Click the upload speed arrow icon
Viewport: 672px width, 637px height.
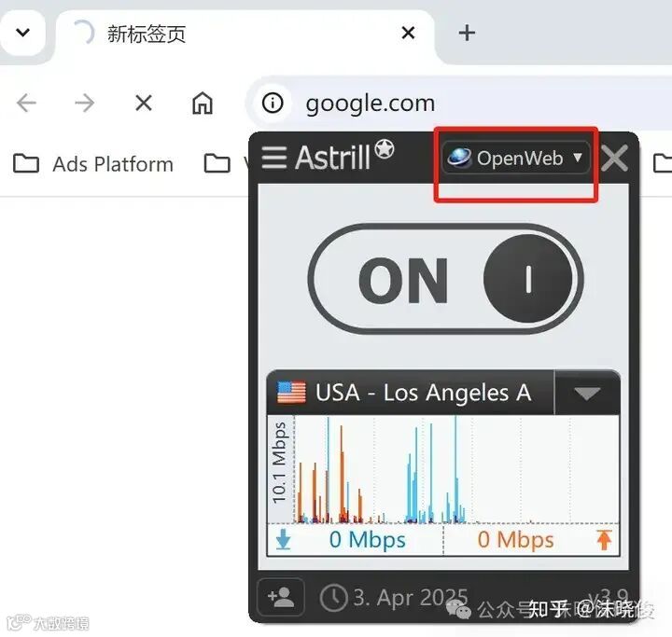click(x=604, y=540)
